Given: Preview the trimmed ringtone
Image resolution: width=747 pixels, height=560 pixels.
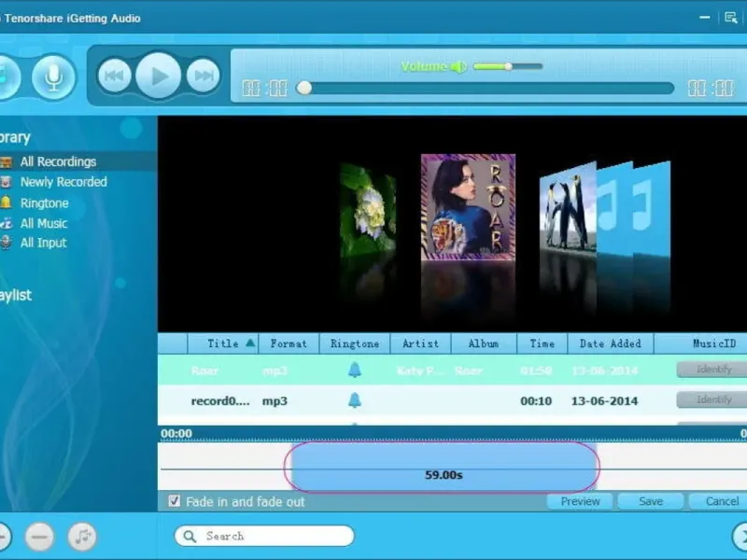Looking at the screenshot, I should point(580,501).
